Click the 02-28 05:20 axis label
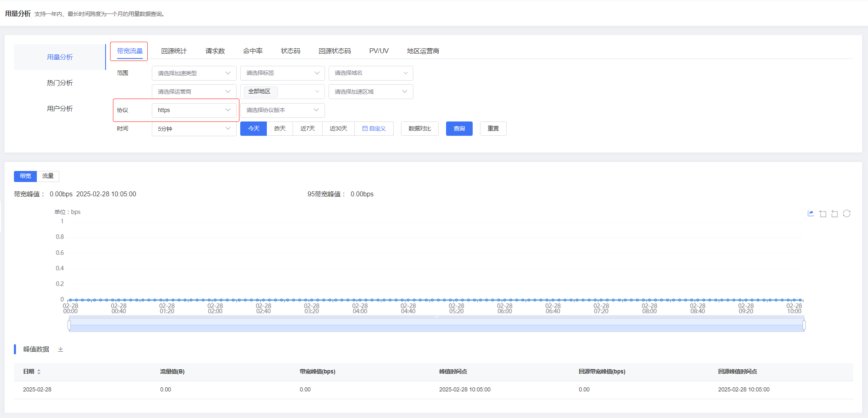The height and width of the screenshot is (418, 868). 456,309
